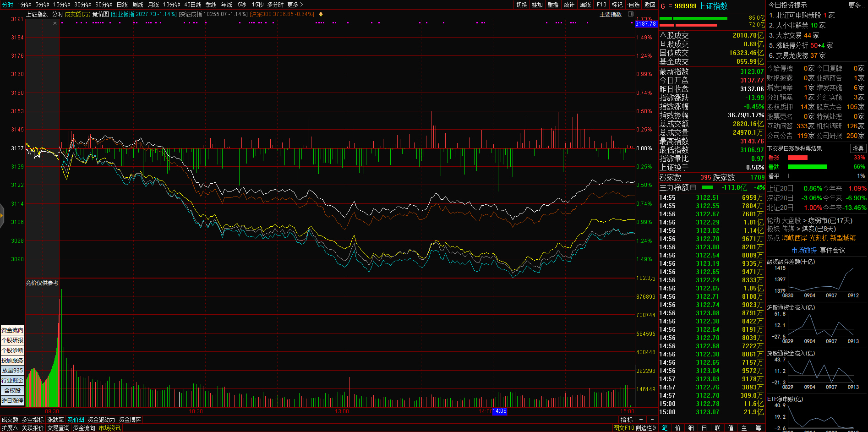Select the 资金驱动力 indicator tab
This screenshot has width=868, height=432.
(x=101, y=420)
